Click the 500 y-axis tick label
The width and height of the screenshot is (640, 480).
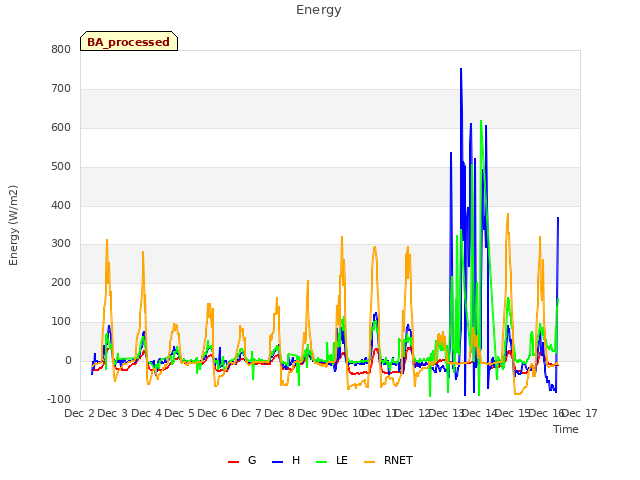pos(61,166)
